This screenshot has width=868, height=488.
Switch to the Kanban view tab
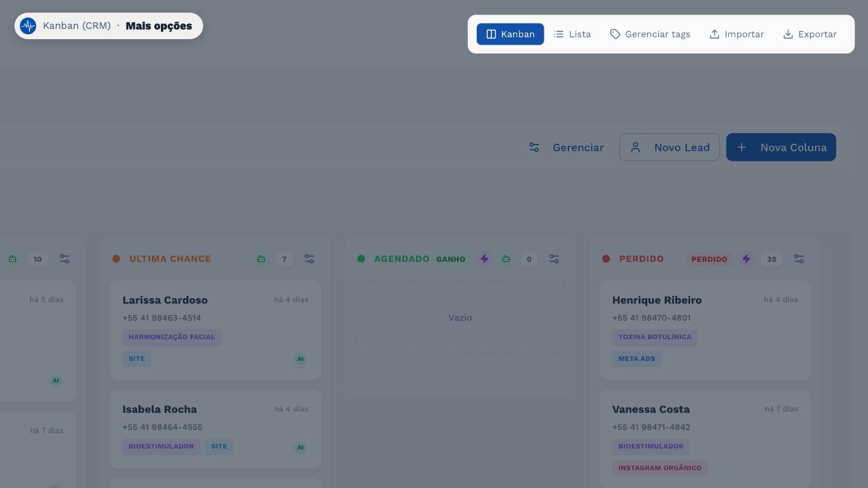coord(511,34)
